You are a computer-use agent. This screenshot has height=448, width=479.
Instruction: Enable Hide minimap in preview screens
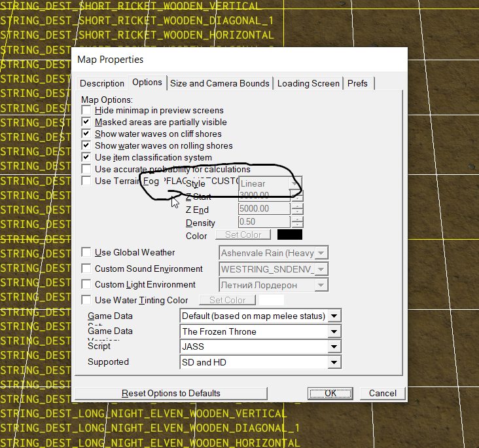pos(86,110)
